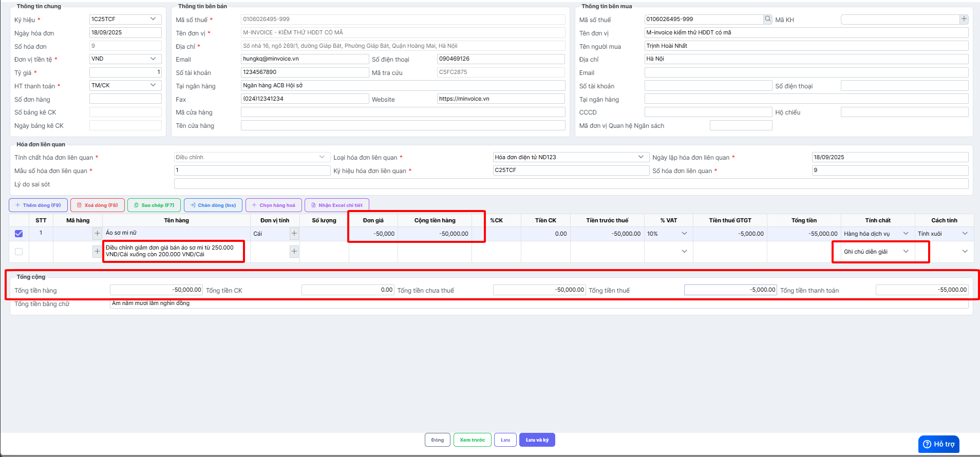Open Loại hóa đơn liên quan dropdown
Screen dimensions: 980x457
(x=640, y=157)
